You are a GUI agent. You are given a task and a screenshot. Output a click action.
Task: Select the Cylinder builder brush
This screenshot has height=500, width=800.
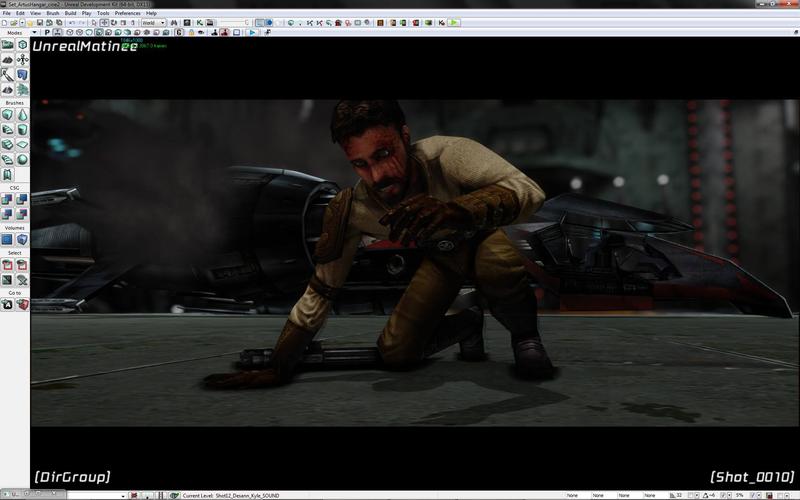click(x=22, y=130)
